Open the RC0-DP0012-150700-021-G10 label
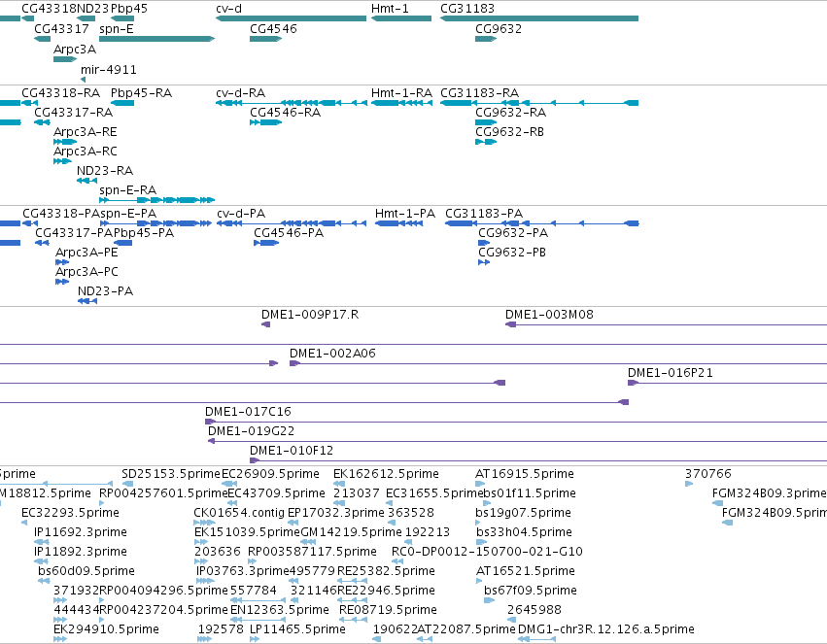Image resolution: width=827 pixels, height=644 pixels. pyautogui.click(x=487, y=552)
